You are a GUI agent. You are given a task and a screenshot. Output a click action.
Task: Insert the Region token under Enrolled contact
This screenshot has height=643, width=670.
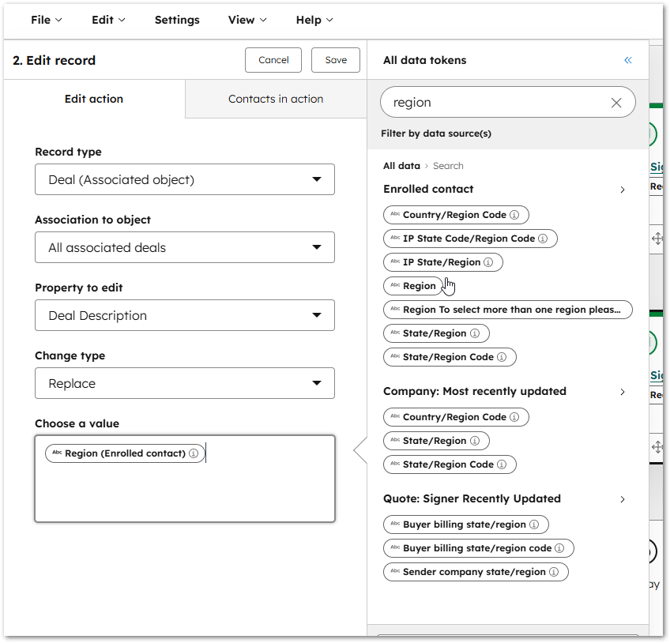tap(413, 286)
